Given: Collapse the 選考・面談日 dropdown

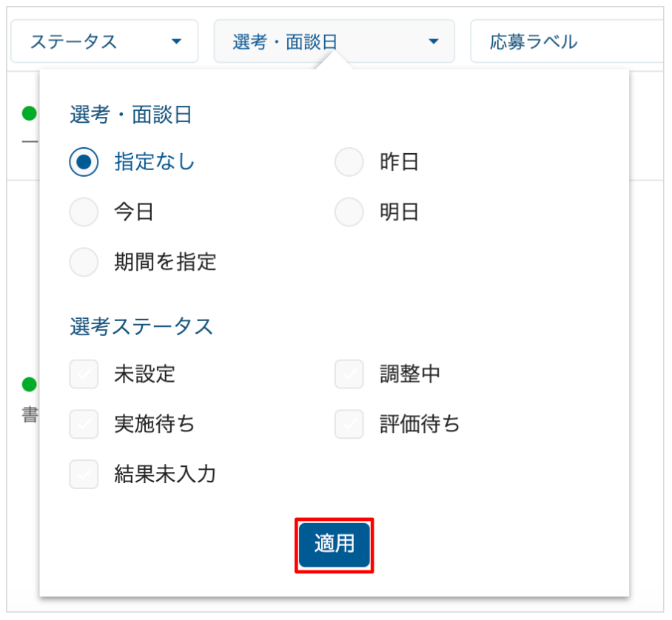Looking at the screenshot, I should tap(334, 41).
